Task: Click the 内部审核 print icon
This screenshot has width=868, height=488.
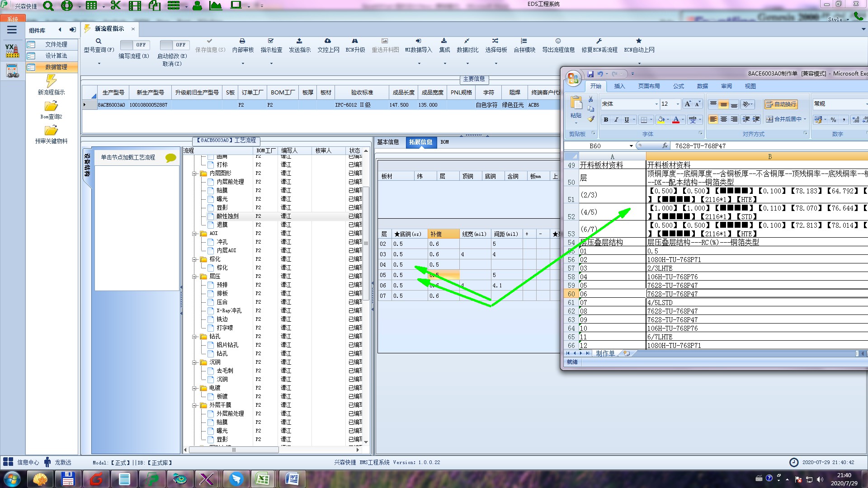Action: coord(242,41)
